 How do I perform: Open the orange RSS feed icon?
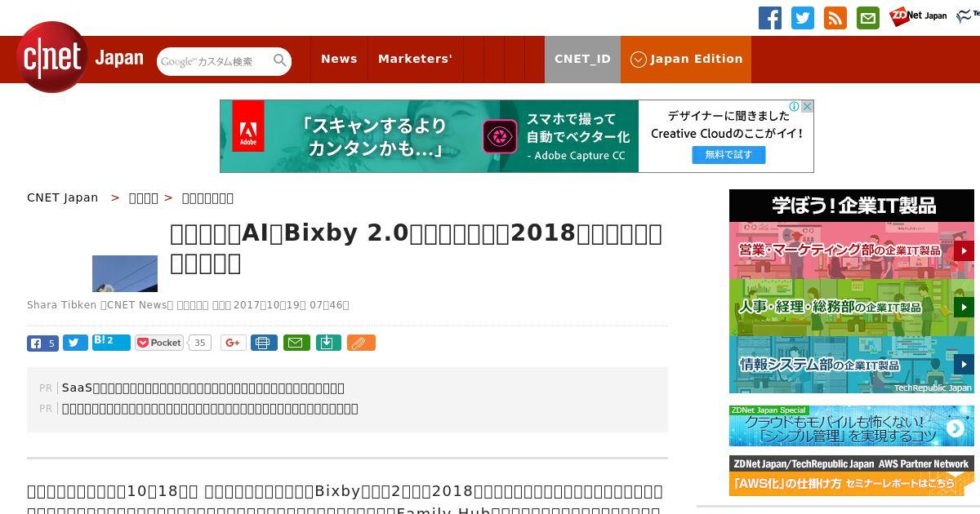tap(835, 18)
